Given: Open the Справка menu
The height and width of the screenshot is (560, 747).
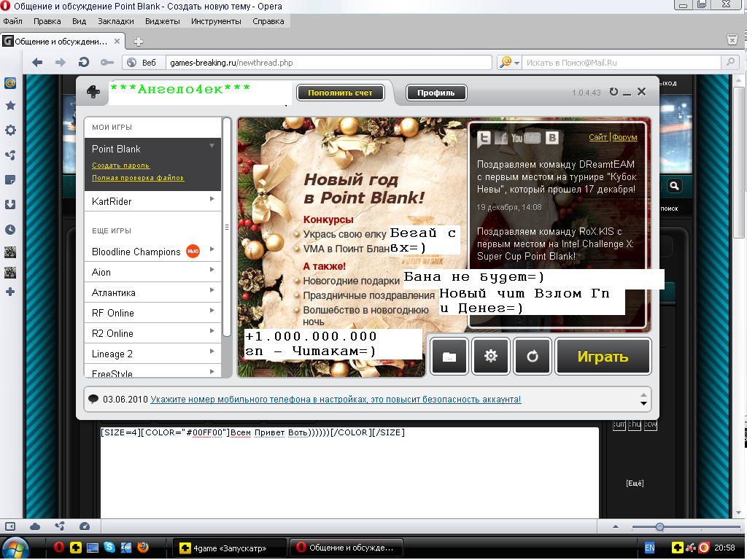Looking at the screenshot, I should tap(268, 21).
